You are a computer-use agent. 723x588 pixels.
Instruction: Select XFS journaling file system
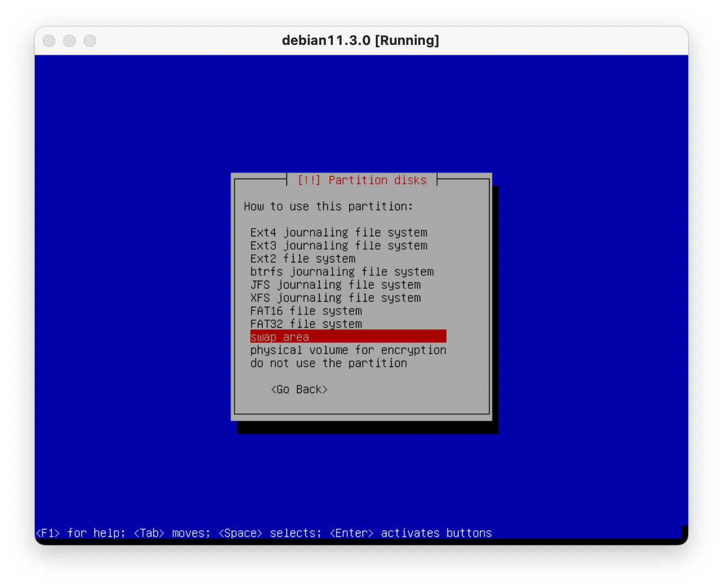tap(335, 298)
